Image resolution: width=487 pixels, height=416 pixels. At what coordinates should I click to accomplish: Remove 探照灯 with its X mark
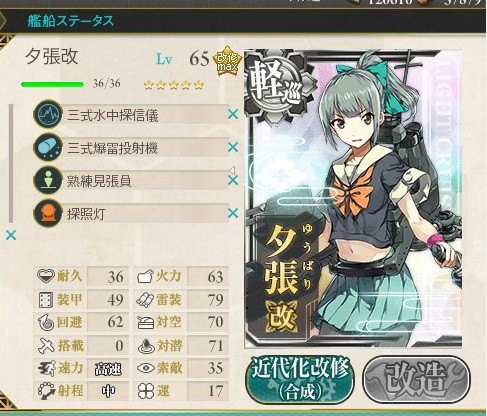233,213
